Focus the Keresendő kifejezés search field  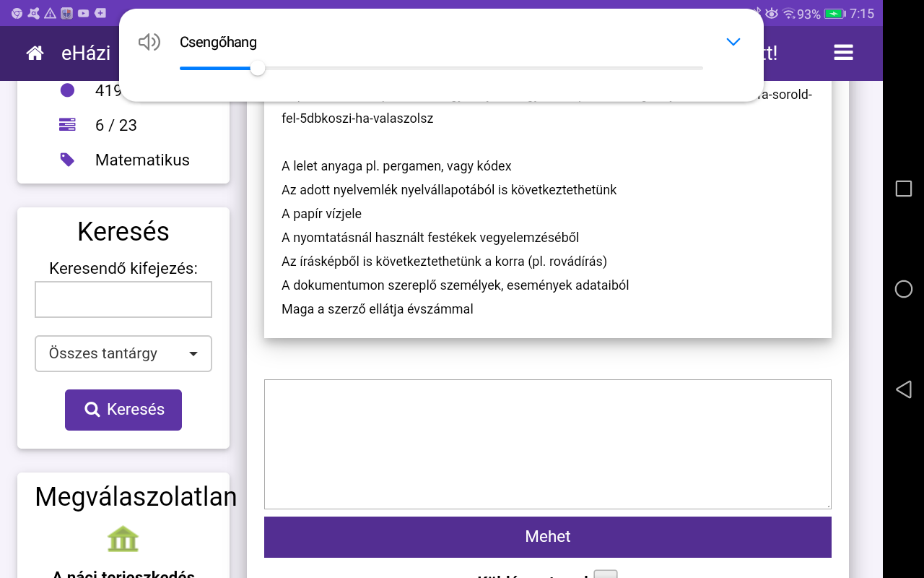[x=123, y=299]
